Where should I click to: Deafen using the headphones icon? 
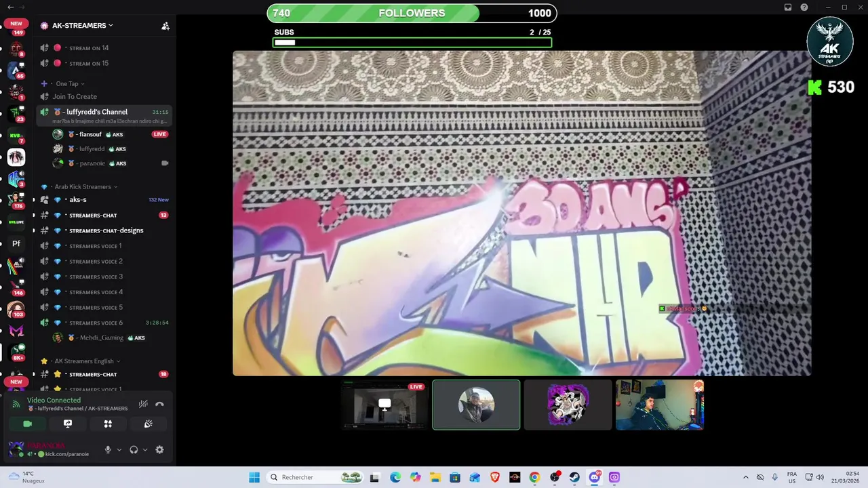point(134,449)
